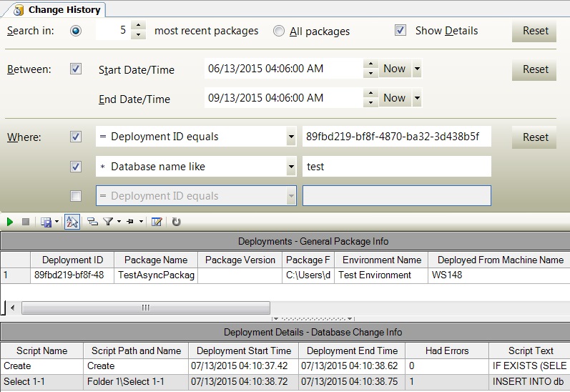The width and height of the screenshot is (570, 392).
Task: Click the Now button for End Date/Time
Action: [394, 98]
